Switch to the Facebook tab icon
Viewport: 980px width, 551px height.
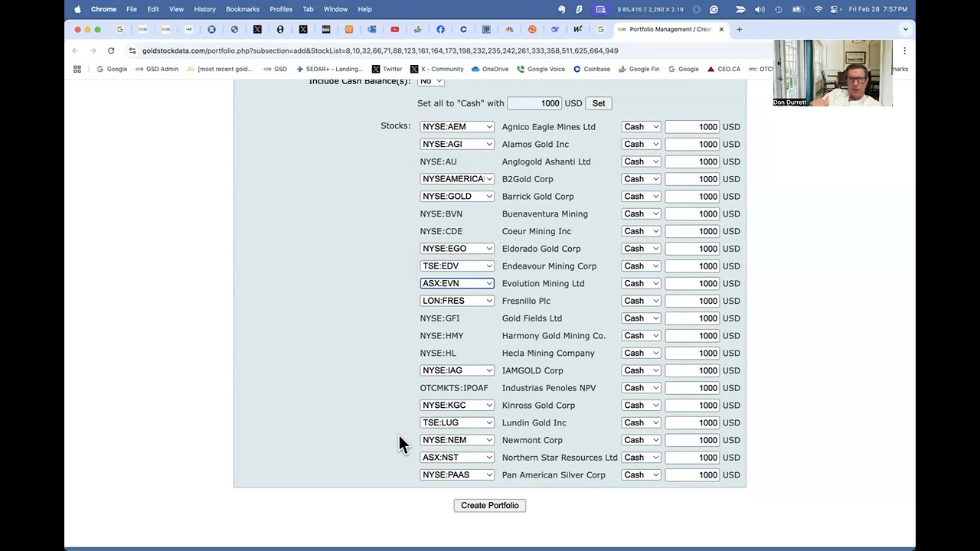point(440,29)
